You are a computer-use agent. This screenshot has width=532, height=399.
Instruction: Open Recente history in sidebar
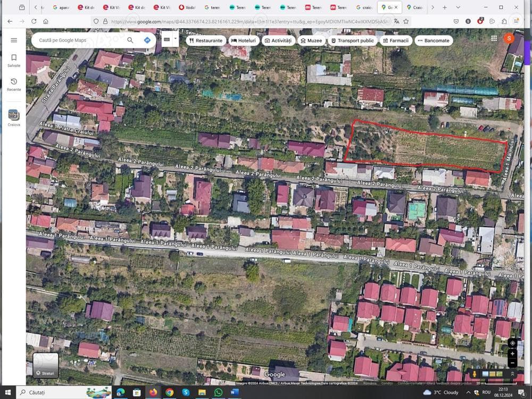click(14, 84)
